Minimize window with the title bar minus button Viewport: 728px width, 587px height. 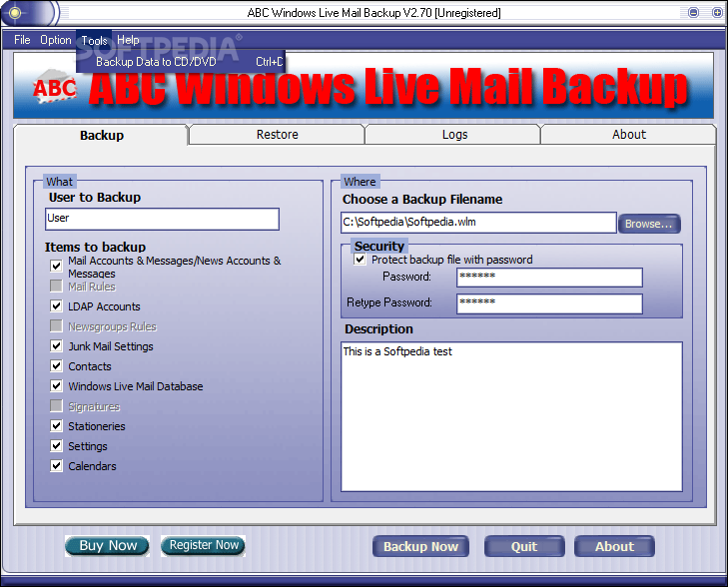click(693, 13)
